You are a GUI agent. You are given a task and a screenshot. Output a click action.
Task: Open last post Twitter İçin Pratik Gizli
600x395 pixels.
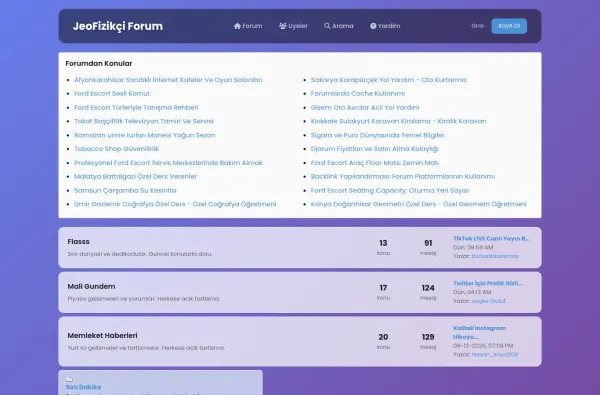(488, 284)
